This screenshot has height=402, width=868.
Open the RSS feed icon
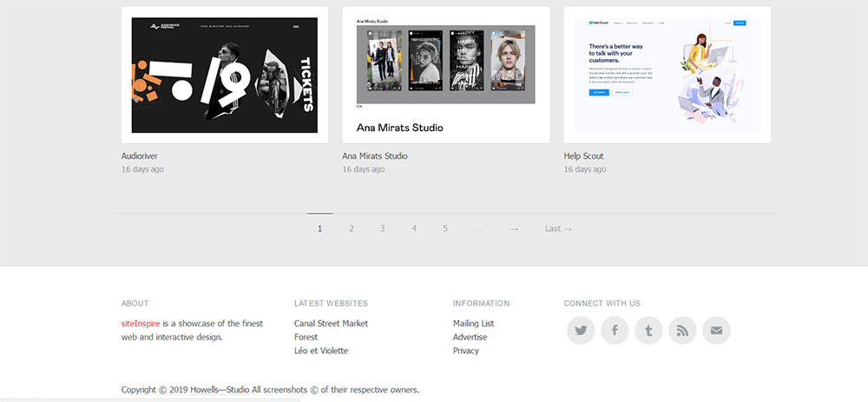pos(682,331)
